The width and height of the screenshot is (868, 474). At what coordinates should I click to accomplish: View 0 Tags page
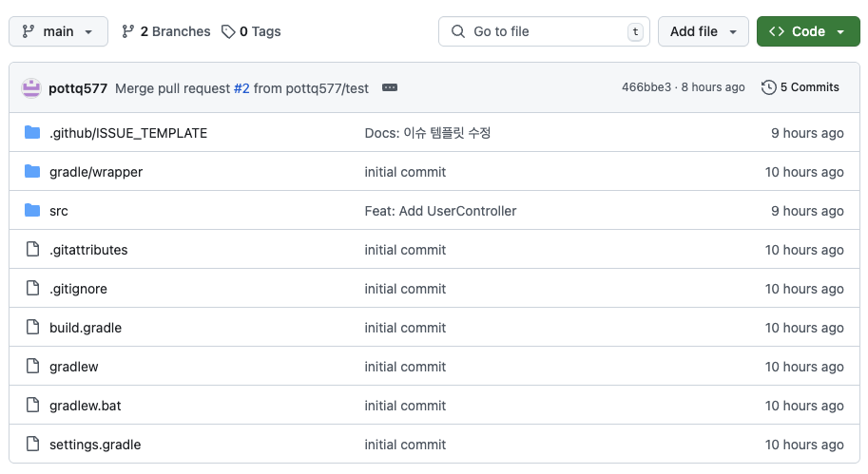[259, 31]
